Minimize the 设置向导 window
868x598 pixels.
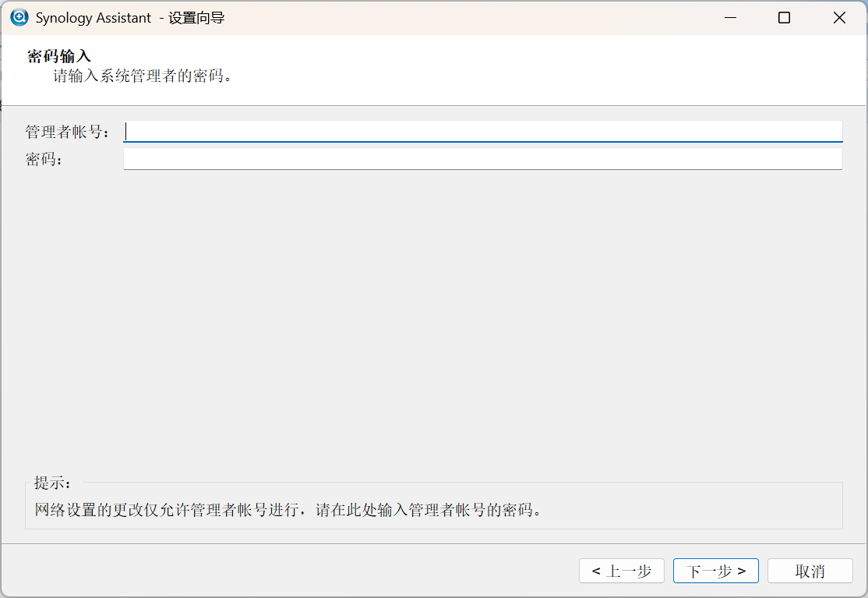[x=730, y=17]
